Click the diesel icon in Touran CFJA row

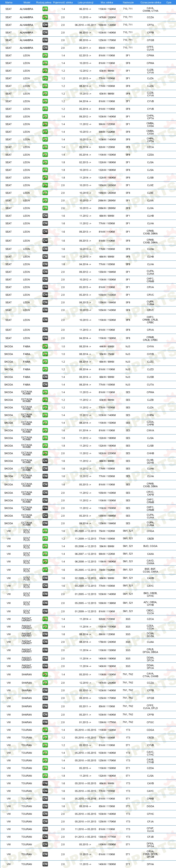45,822
